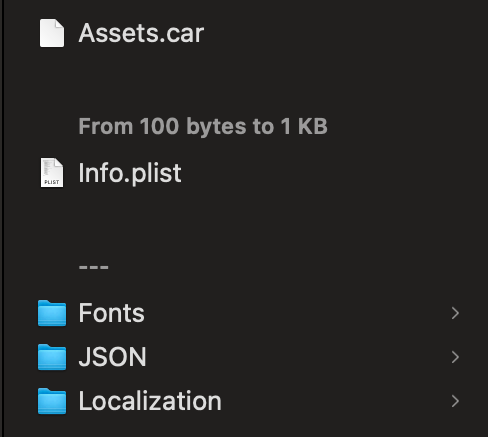Select the Assets.car filename

pos(141,33)
